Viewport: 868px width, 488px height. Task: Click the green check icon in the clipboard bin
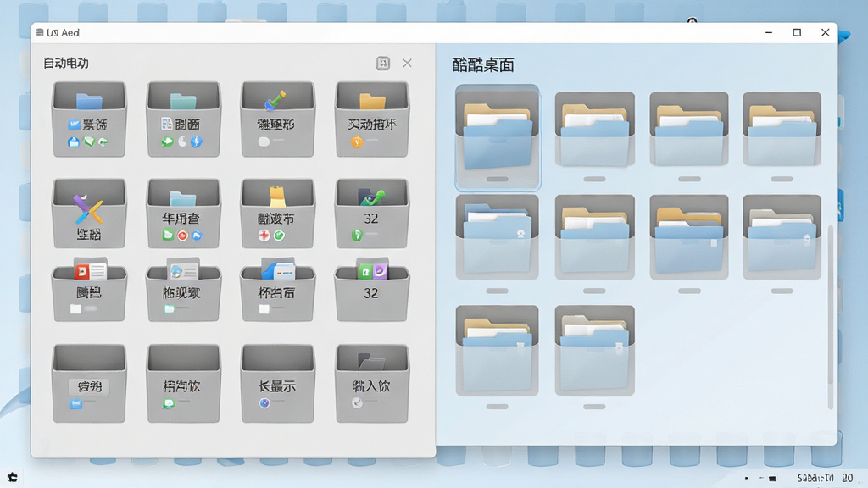pyautogui.click(x=279, y=236)
